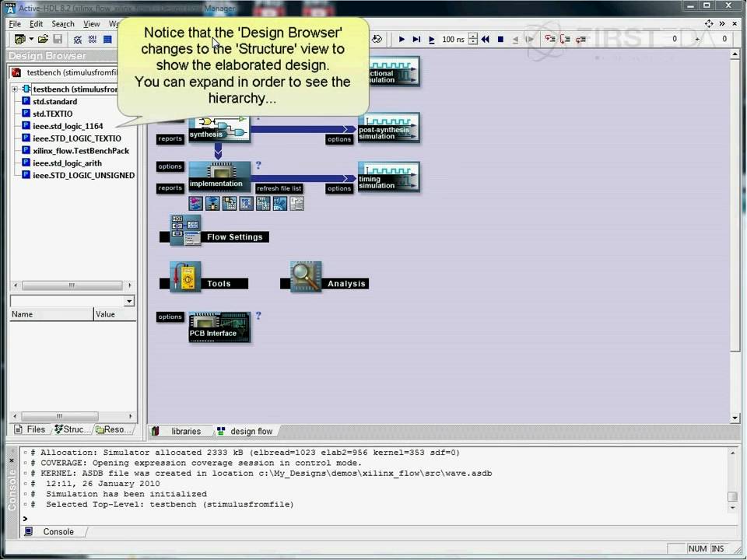Image resolution: width=747 pixels, height=560 pixels.
Task: Click options beside PCB Interface
Action: 170,317
